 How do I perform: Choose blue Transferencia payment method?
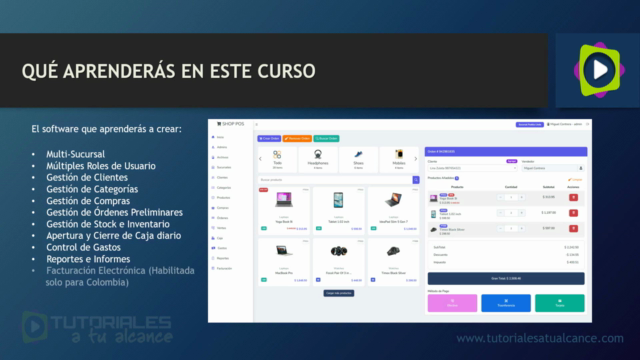tap(506, 303)
